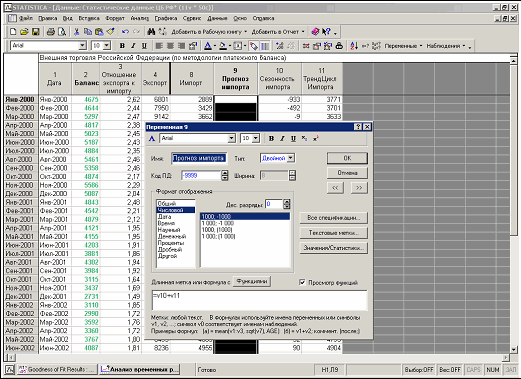Toggle Underline in variable dialog
521x379 pixels.
point(293,138)
